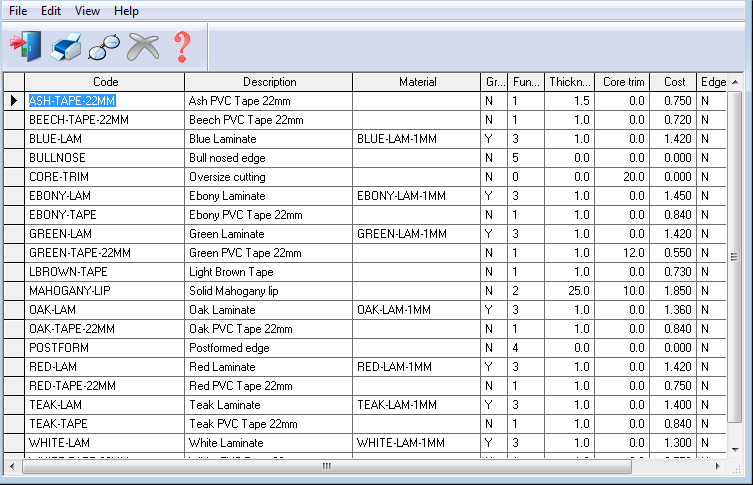Open the Help menu
Image resolution: width=753 pixels, height=485 pixels.
[127, 10]
